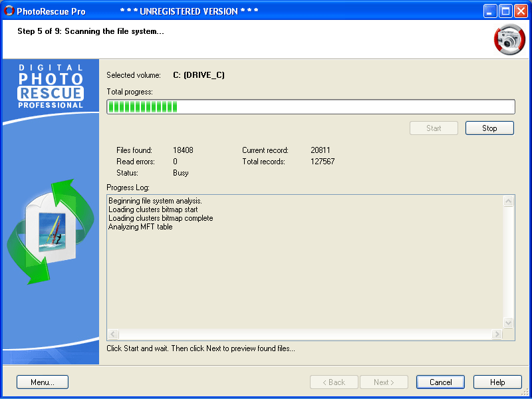Click the Digital Photo Rescue Professional logo

coord(51,86)
